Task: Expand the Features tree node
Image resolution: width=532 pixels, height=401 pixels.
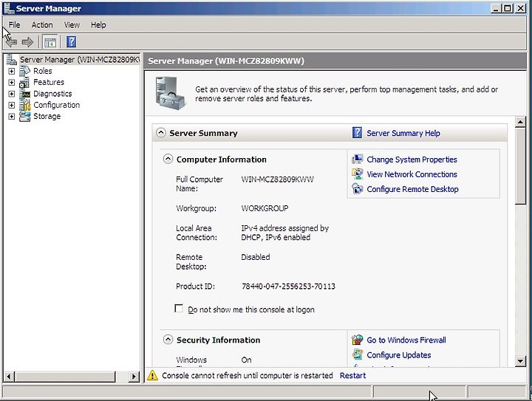Action: (12, 83)
